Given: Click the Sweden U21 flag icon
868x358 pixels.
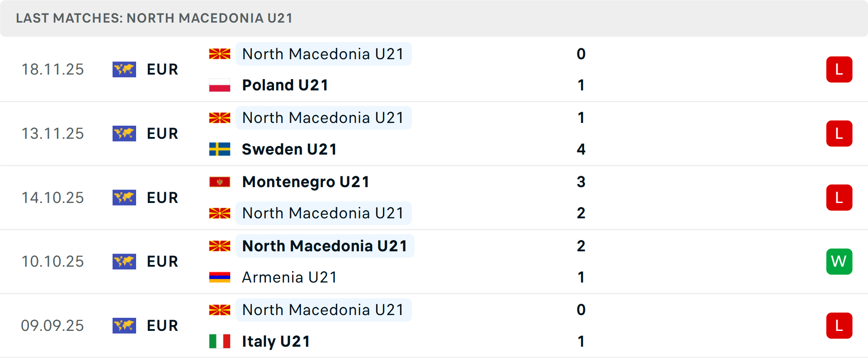Looking at the screenshot, I should 219,149.
